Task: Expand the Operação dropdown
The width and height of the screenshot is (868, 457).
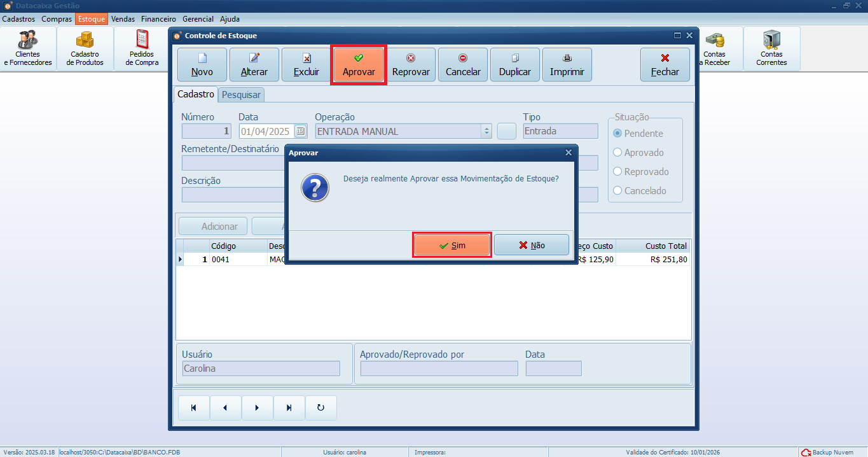Action: [x=487, y=131]
